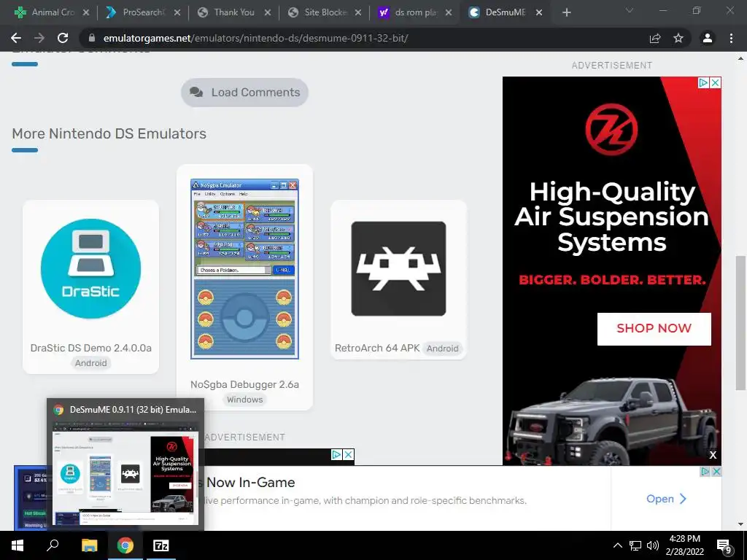Share this page using the share icon
This screenshot has width=747, height=560.
[655, 38]
